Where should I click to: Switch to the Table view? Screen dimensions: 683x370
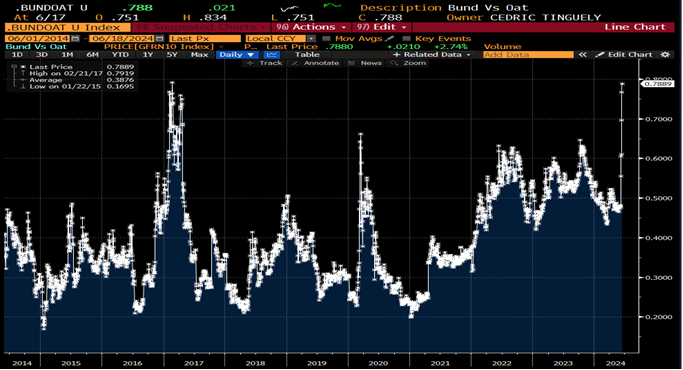(307, 54)
